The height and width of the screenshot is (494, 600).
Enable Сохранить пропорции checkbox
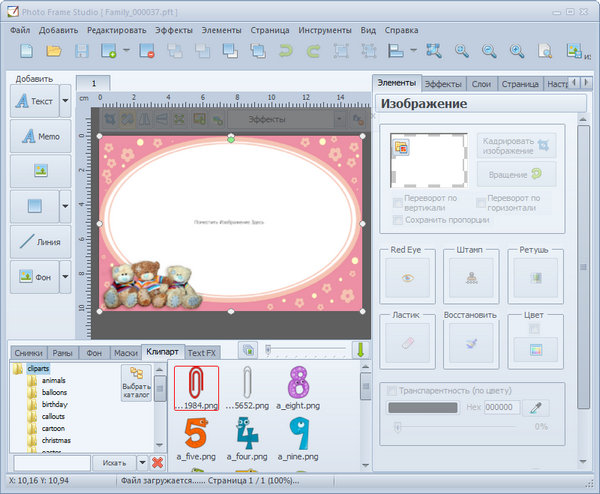(398, 219)
